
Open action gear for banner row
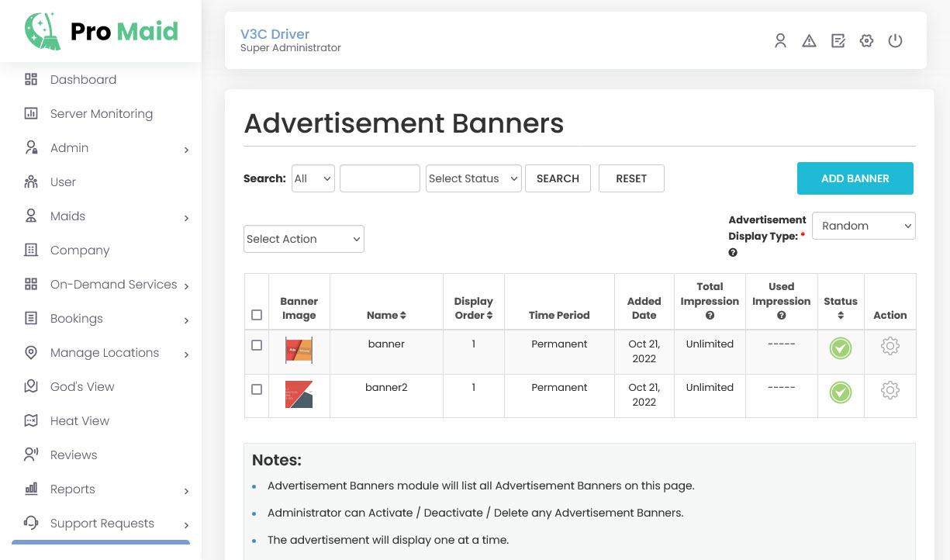[890, 347]
